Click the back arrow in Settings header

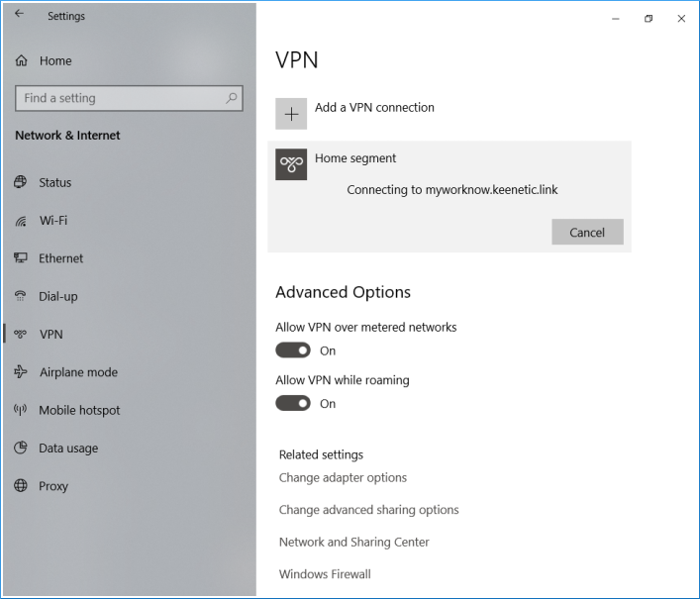point(19,15)
